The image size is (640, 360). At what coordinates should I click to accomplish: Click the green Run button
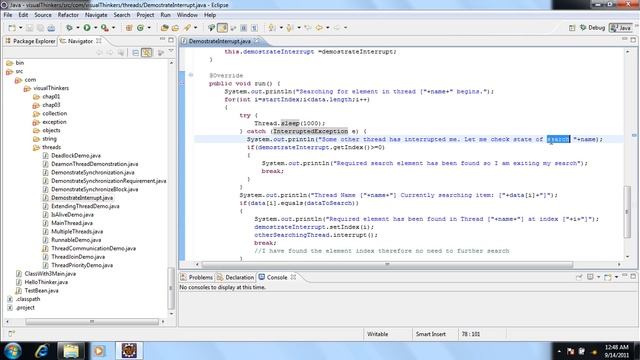coord(87,28)
